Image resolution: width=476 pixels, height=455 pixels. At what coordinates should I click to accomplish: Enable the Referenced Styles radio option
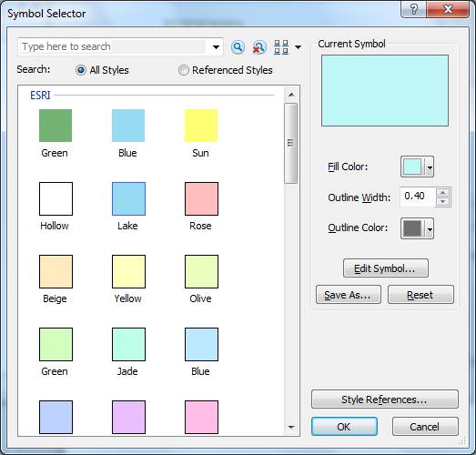tap(183, 70)
